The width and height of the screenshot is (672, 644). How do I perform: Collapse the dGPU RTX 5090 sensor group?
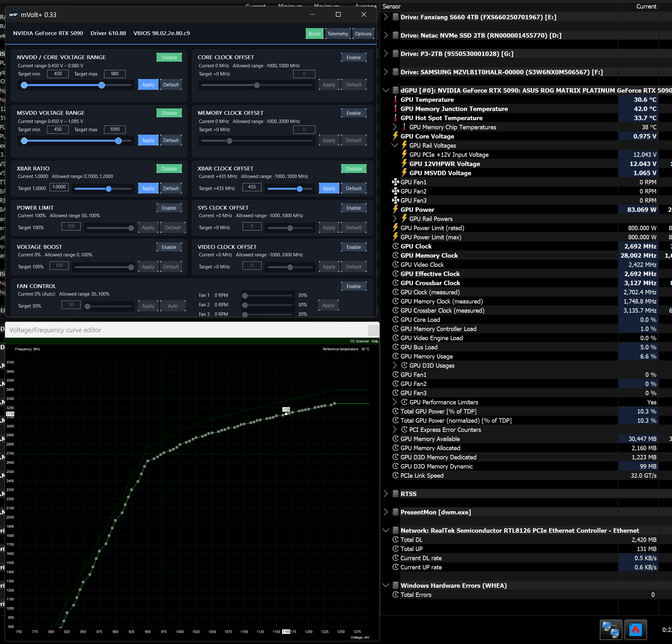tap(386, 90)
